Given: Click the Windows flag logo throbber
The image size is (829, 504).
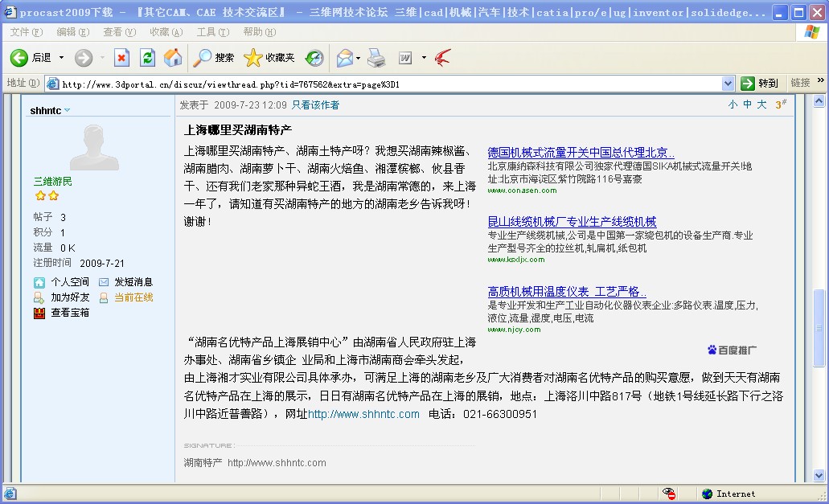Looking at the screenshot, I should (811, 32).
